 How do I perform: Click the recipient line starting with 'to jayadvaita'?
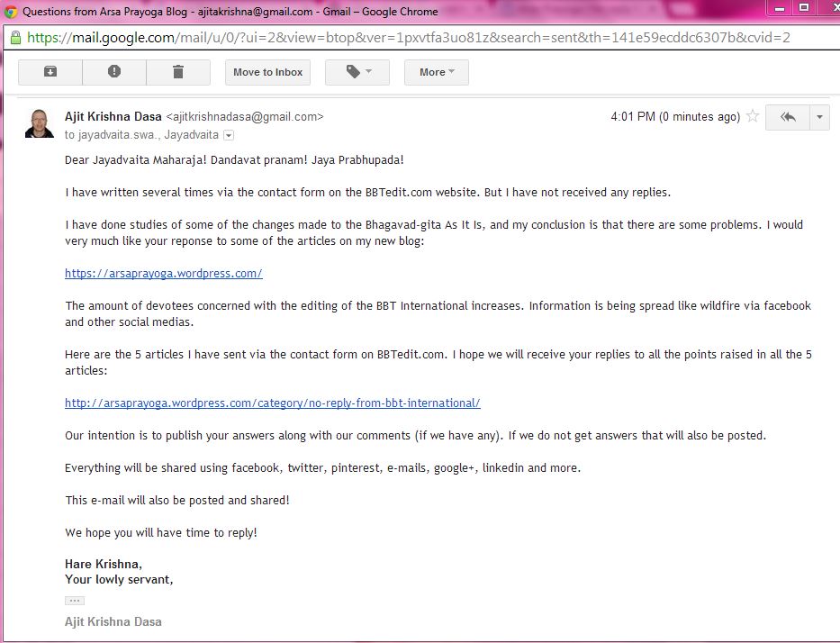point(141,135)
